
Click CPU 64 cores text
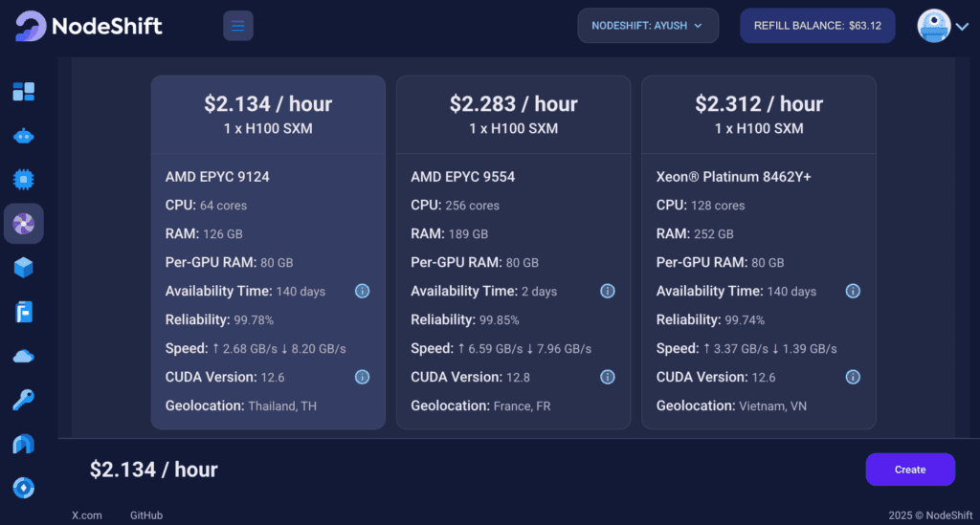[x=207, y=206]
